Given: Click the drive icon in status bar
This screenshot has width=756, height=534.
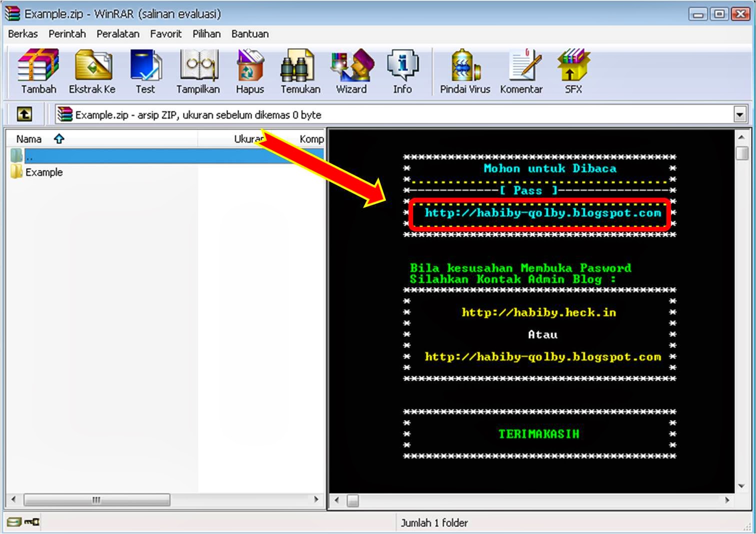Looking at the screenshot, I should 14,522.
